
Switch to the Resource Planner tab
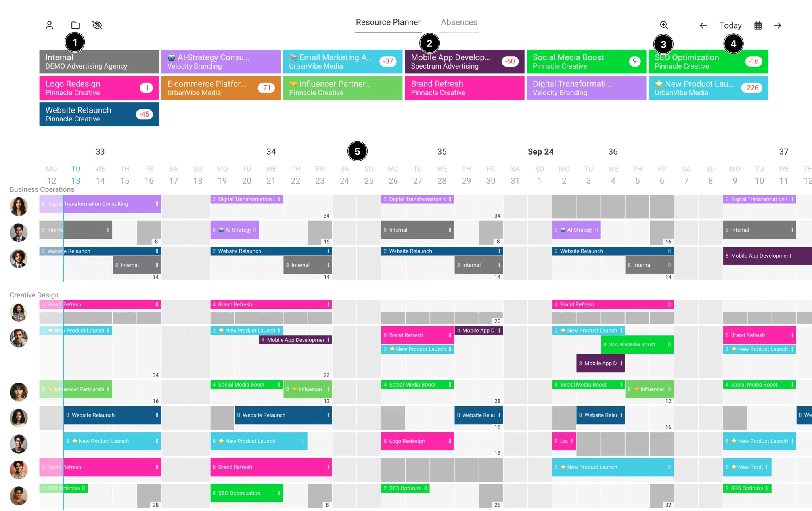(x=389, y=22)
